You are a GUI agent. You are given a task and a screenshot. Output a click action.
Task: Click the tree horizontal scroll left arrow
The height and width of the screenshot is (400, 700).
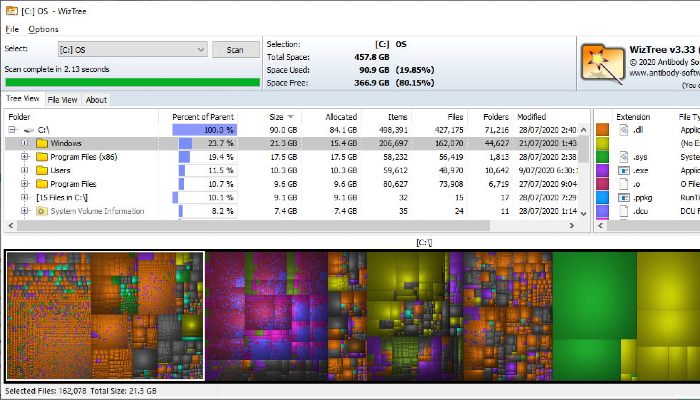(x=11, y=226)
